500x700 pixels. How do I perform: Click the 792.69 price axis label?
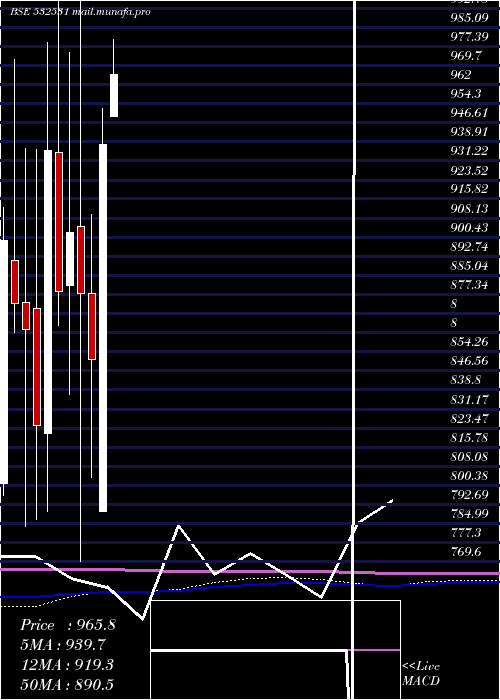point(469,495)
